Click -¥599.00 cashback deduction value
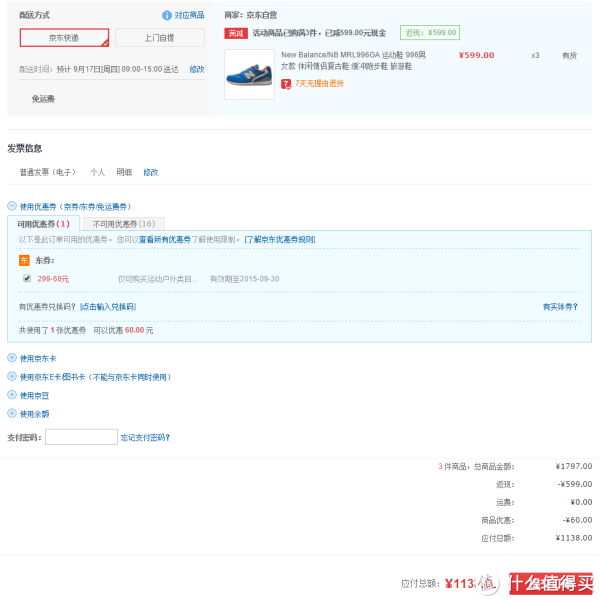The height and width of the screenshot is (601, 600). (x=575, y=484)
